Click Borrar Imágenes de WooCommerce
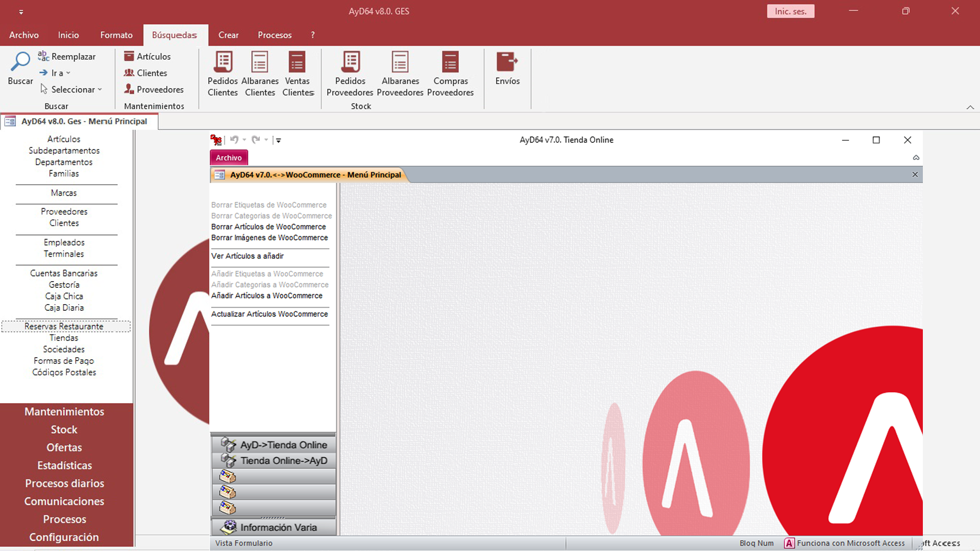This screenshot has width=980, height=551. tap(269, 238)
